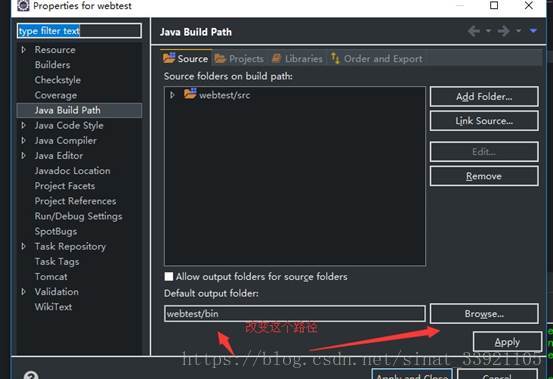The image size is (553, 379).
Task: Navigate forward with the right arrow icon
Action: (x=504, y=31)
